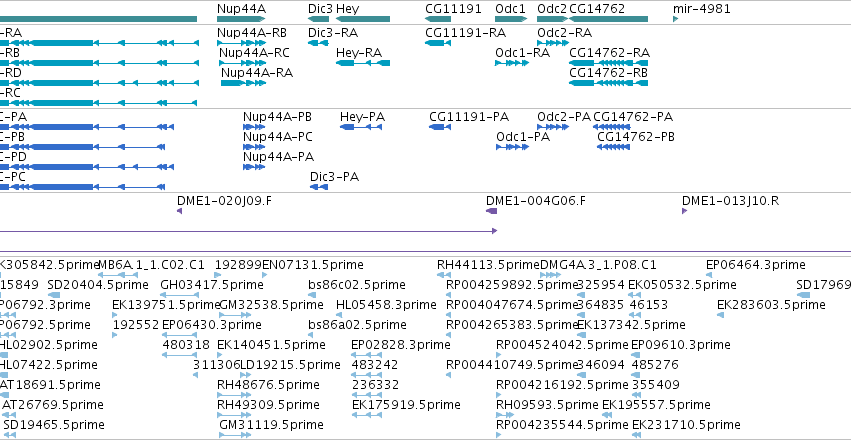Click protein Nup44A-PB

pyautogui.click(x=254, y=127)
